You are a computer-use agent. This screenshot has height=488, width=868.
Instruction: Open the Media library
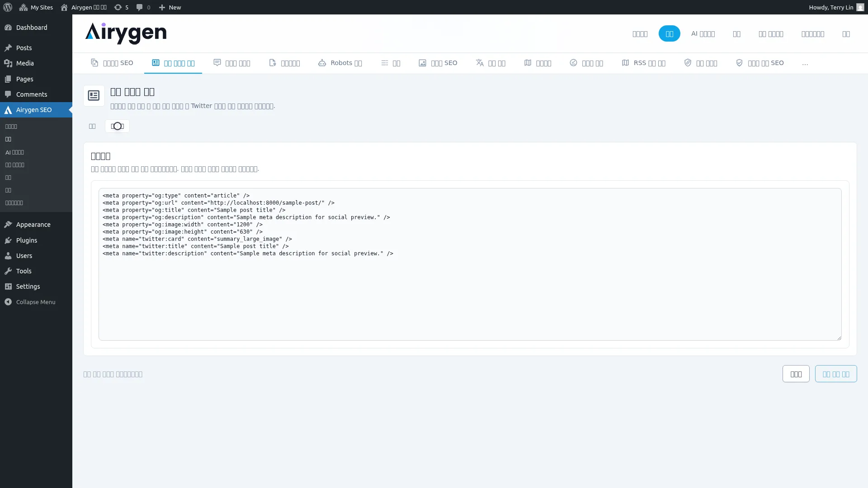[36, 63]
